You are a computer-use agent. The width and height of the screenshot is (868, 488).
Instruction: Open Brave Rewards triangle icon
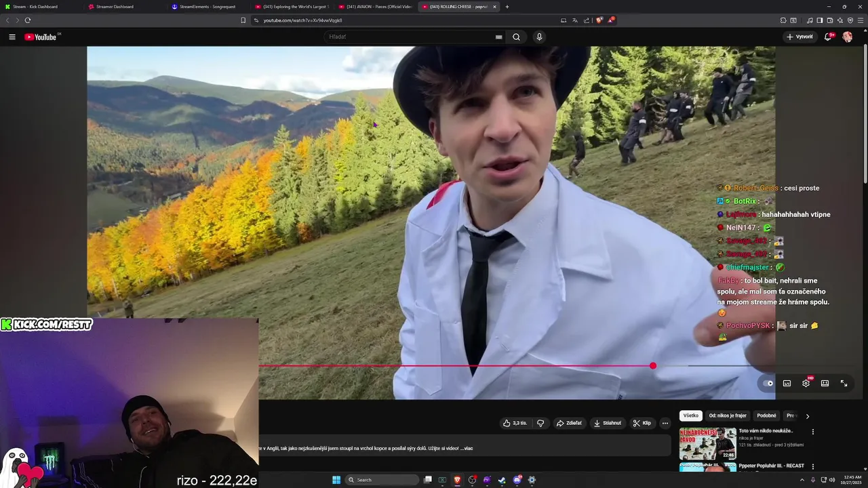pyautogui.click(x=610, y=20)
